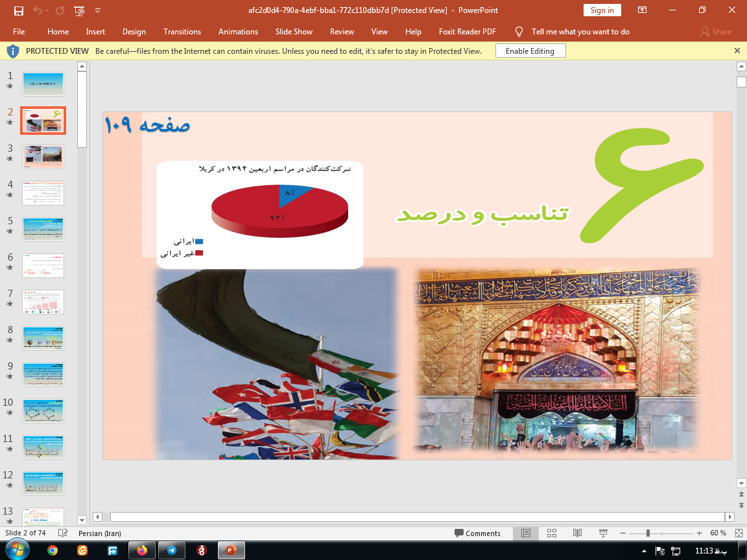The width and height of the screenshot is (747, 560).
Task: Open Reading View
Action: pyautogui.click(x=577, y=533)
